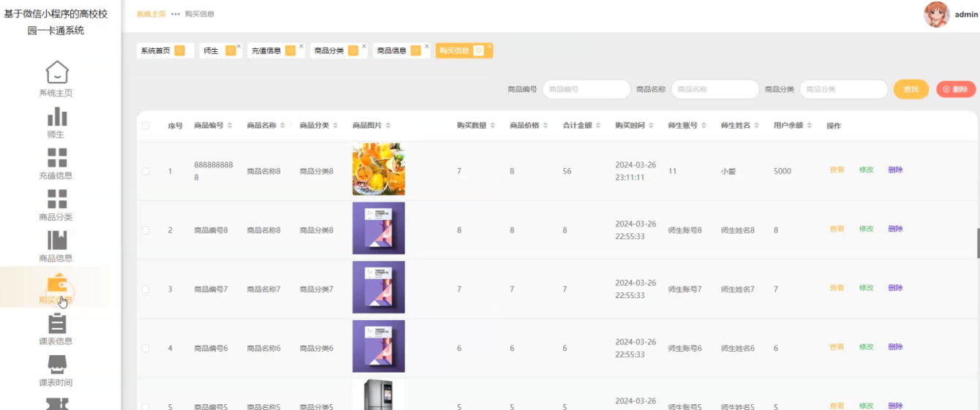Close the 商品分类 tab

click(363, 46)
